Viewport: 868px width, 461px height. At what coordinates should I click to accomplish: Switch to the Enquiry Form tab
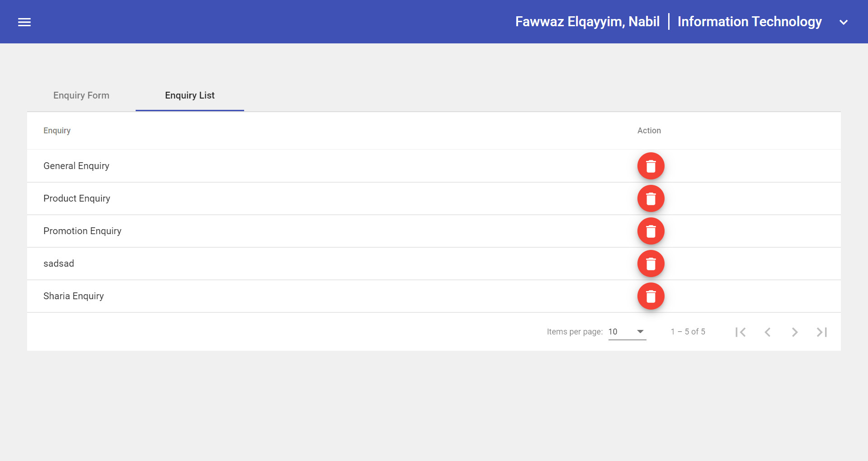(x=81, y=95)
